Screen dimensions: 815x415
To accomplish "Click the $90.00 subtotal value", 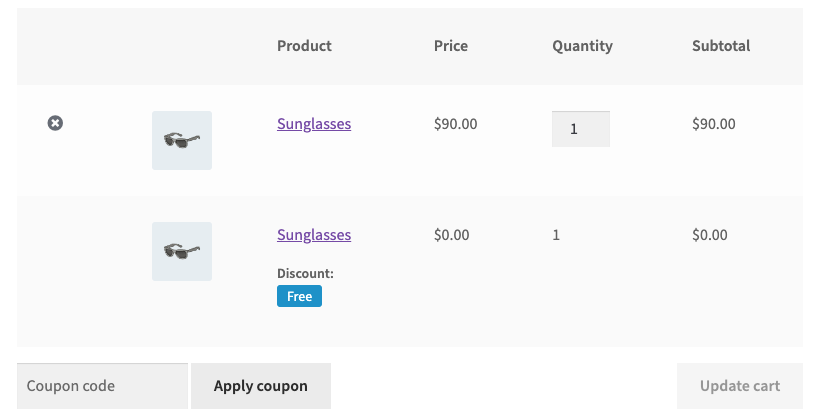I will click(714, 124).
